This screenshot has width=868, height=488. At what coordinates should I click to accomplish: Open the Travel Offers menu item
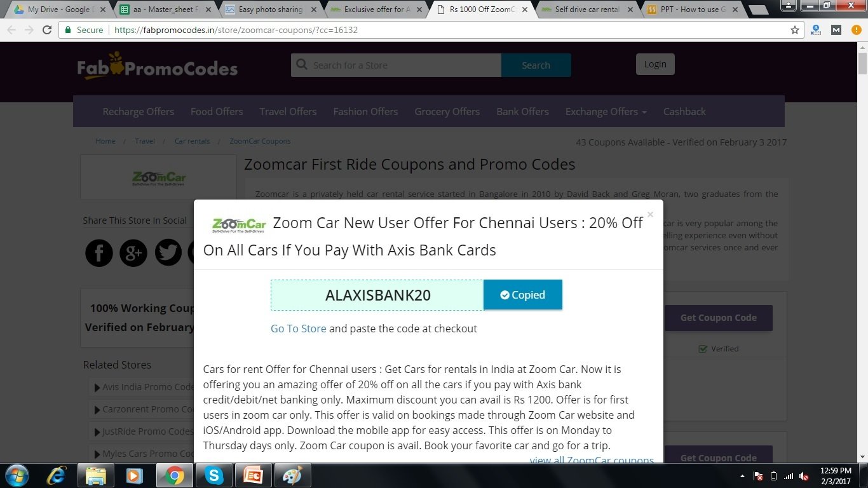point(288,111)
